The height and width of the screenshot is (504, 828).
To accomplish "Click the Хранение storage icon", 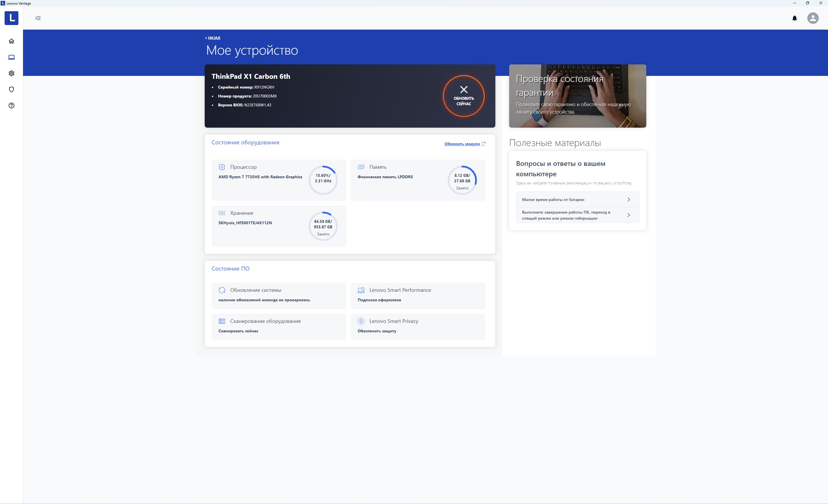I will tap(222, 213).
